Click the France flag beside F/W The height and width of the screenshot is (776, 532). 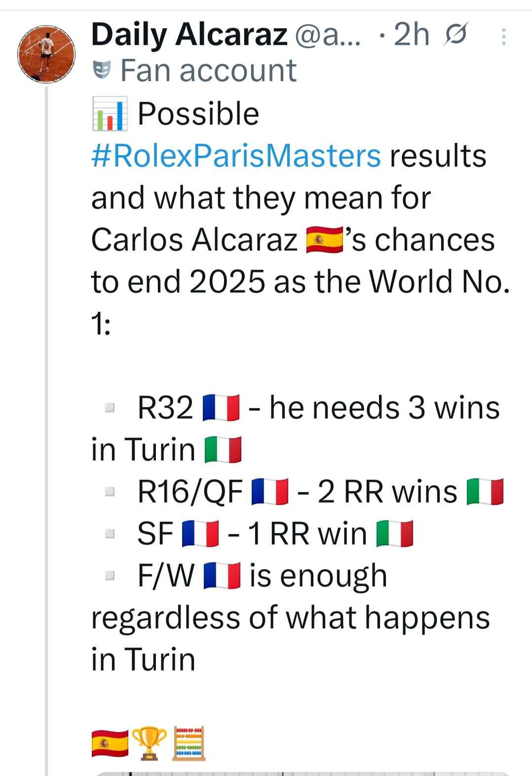(x=222, y=576)
